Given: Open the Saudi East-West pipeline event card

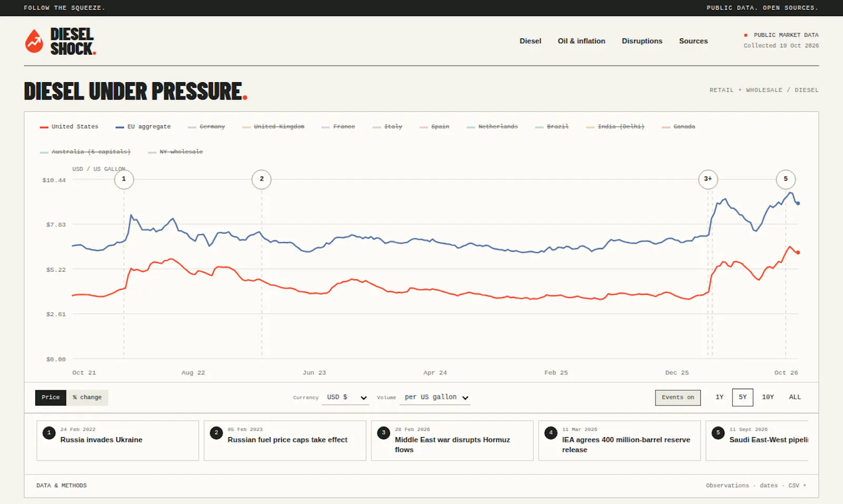Looking at the screenshot, I should click(x=757, y=440).
